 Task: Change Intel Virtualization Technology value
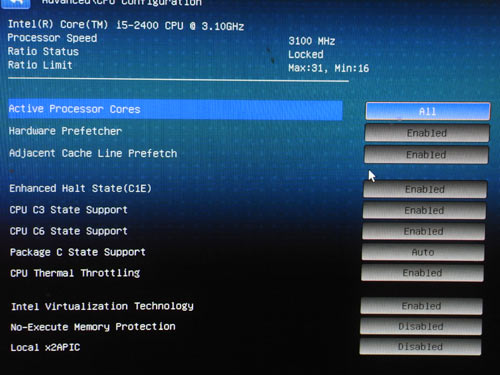(421, 306)
